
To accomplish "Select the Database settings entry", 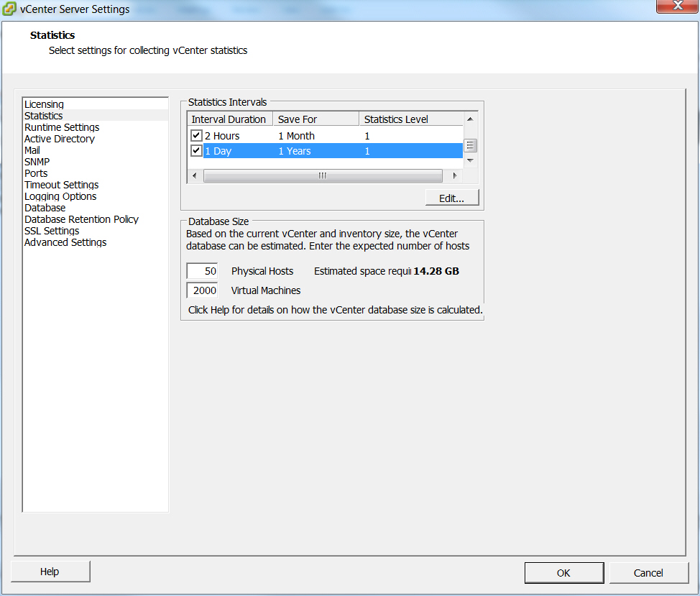I will click(x=45, y=208).
